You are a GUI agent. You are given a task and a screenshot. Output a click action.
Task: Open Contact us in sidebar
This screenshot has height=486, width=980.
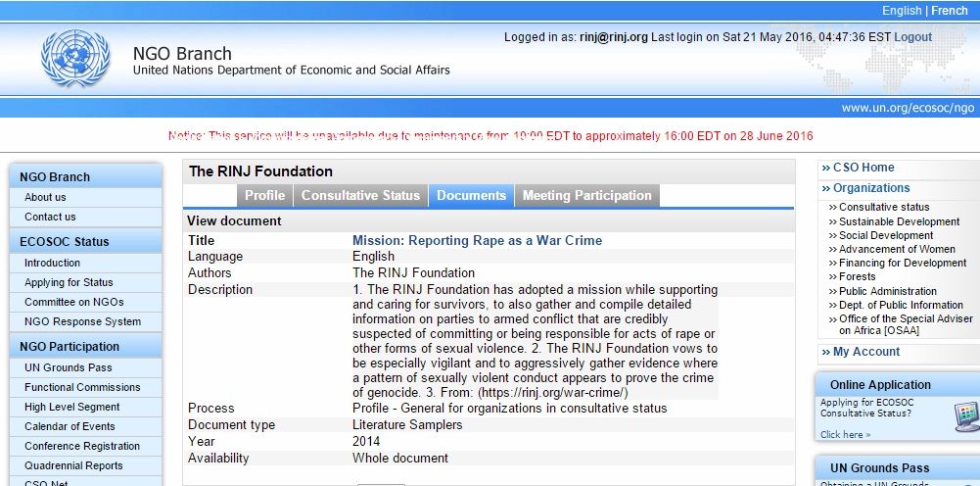coord(50,217)
